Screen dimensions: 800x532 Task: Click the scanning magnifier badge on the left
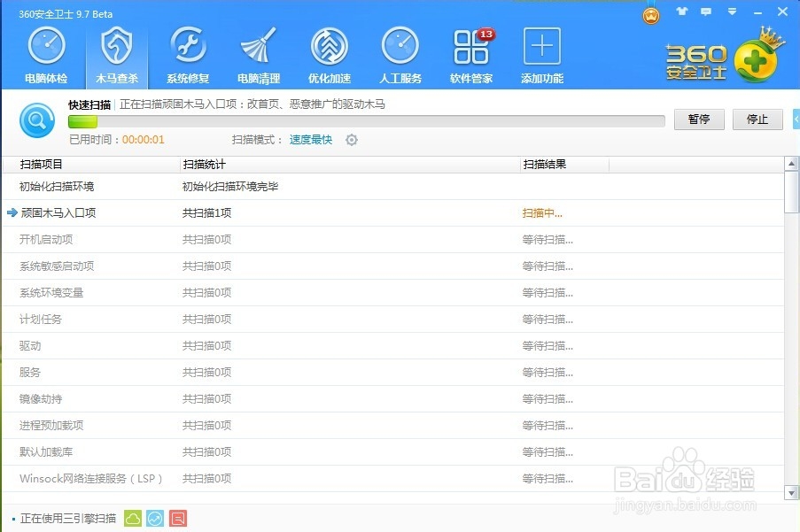36,120
